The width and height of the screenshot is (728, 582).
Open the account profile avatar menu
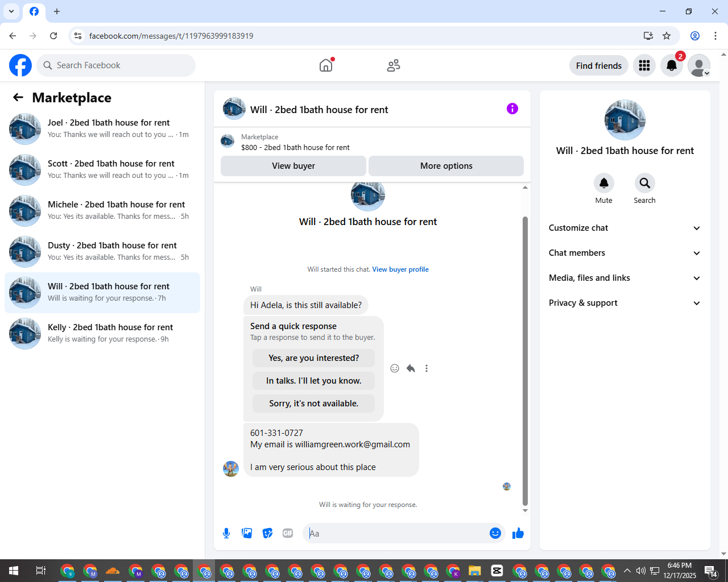(699, 65)
